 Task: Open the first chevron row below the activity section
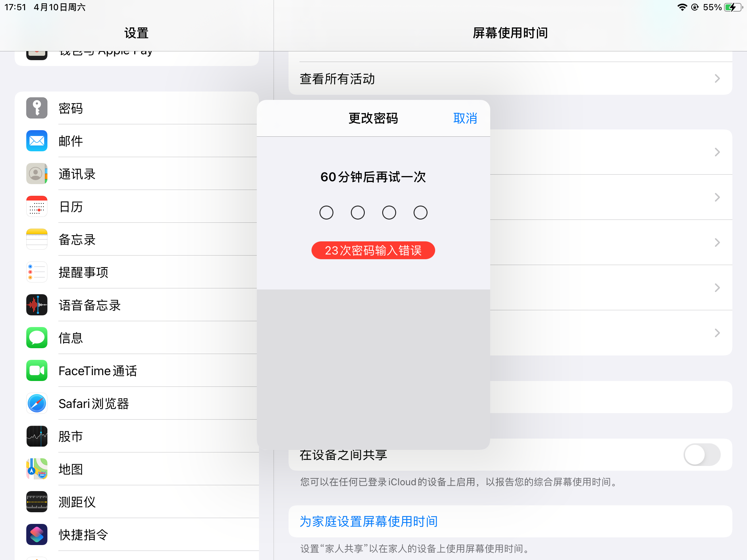717,152
